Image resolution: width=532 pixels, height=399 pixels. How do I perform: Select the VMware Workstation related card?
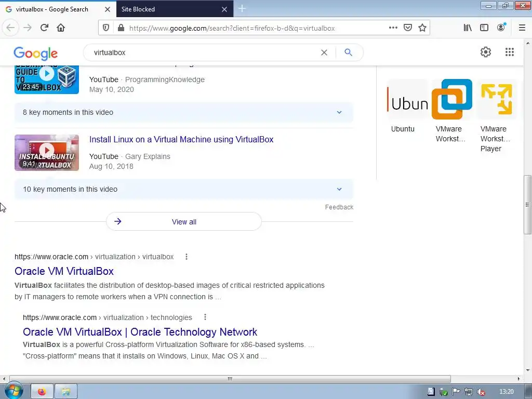click(x=451, y=111)
